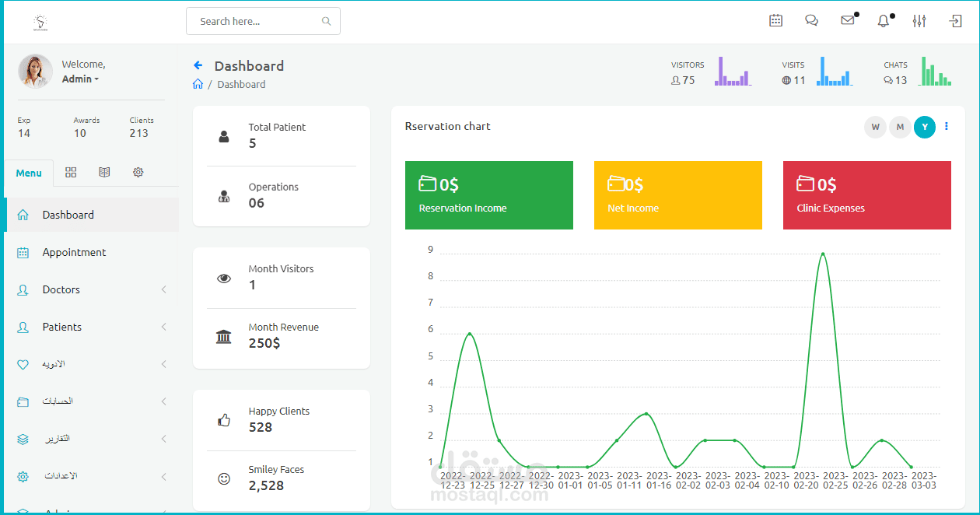Click the Visitors purple mini bar chart

point(733,71)
